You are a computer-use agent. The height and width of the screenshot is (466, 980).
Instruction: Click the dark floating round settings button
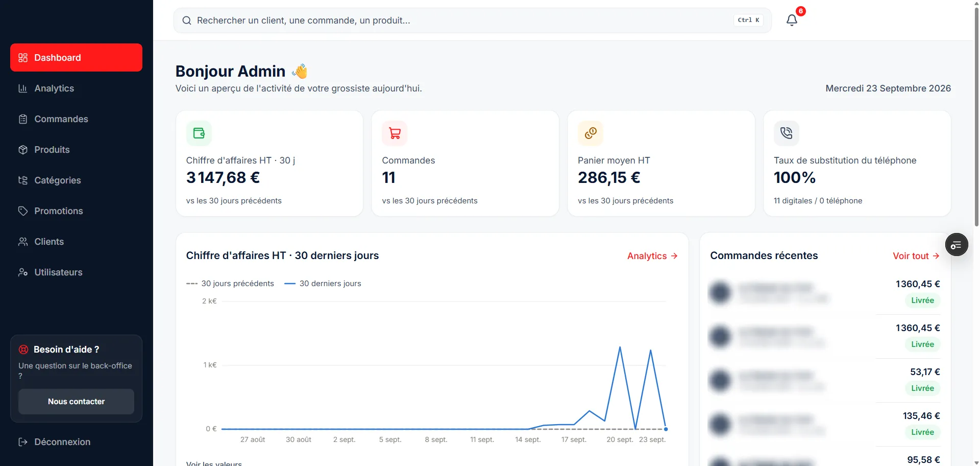[957, 245]
